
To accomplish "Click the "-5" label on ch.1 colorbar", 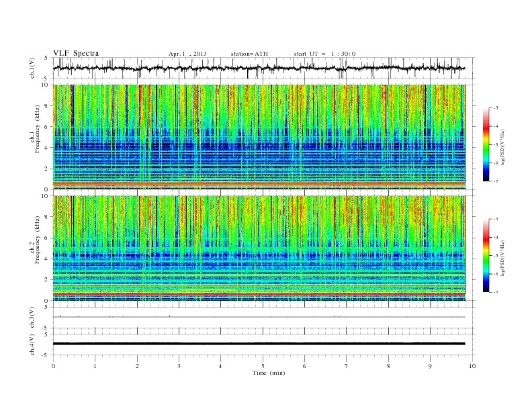I will pyautogui.click(x=496, y=145).
